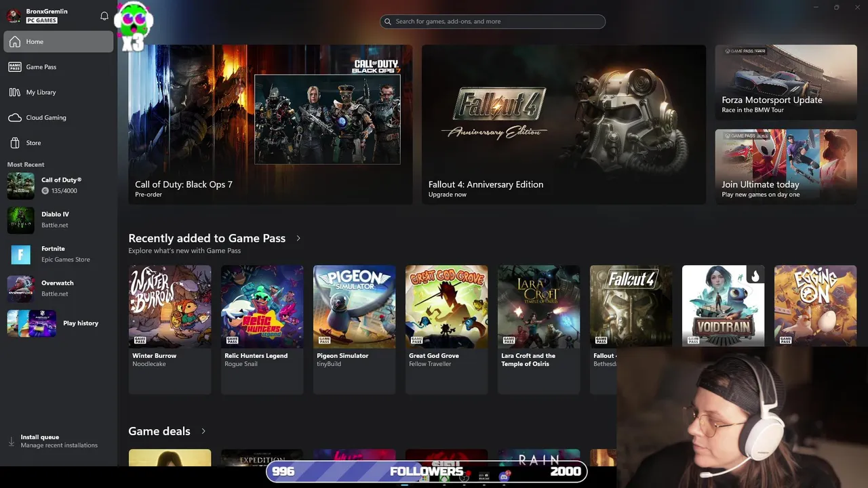Open Lara Croft and the Temple of Osiris
Viewport: 868px width, 488px height.
539,329
